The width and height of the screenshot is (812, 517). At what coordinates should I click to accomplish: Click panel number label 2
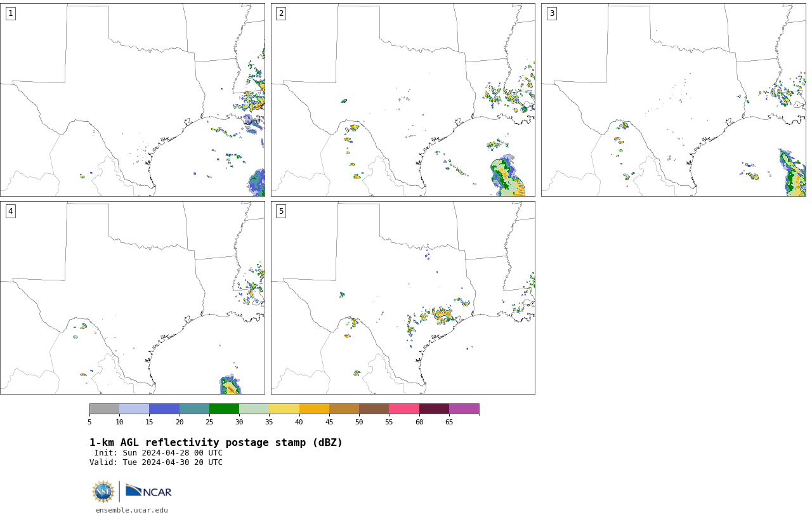tap(280, 13)
